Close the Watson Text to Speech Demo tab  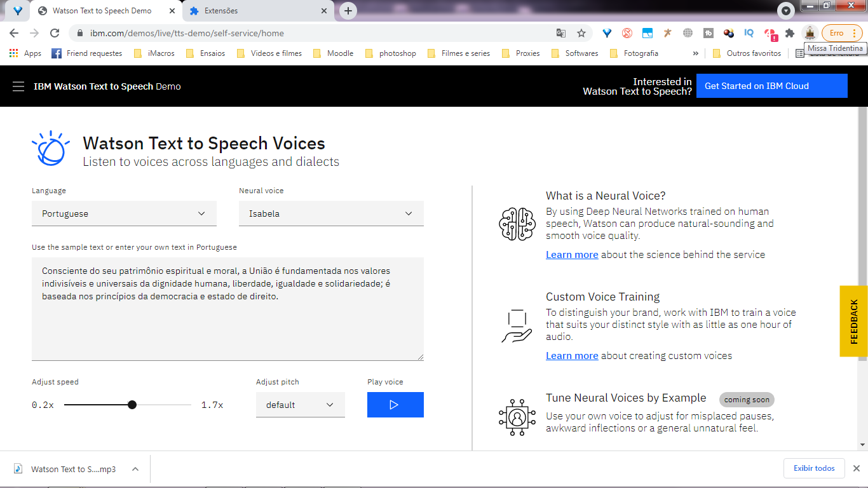[171, 11]
